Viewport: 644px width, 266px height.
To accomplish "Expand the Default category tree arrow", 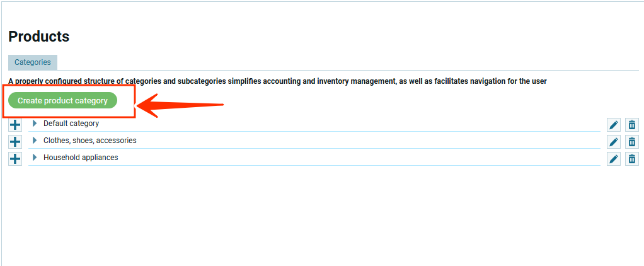I will point(35,124).
